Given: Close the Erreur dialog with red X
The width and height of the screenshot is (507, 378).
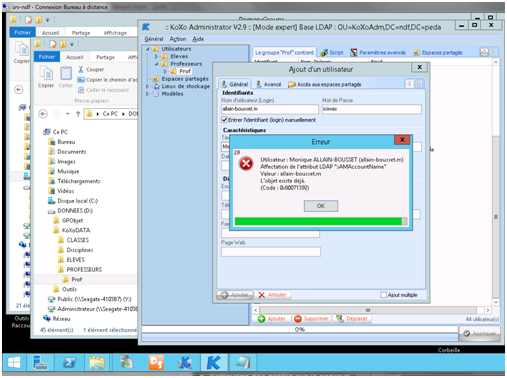Looking at the screenshot, I should 402,140.
